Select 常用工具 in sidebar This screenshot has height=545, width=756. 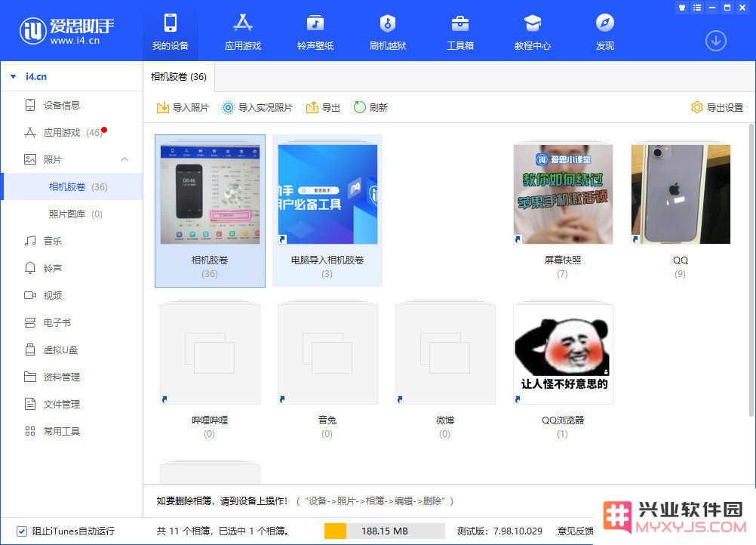72,431
